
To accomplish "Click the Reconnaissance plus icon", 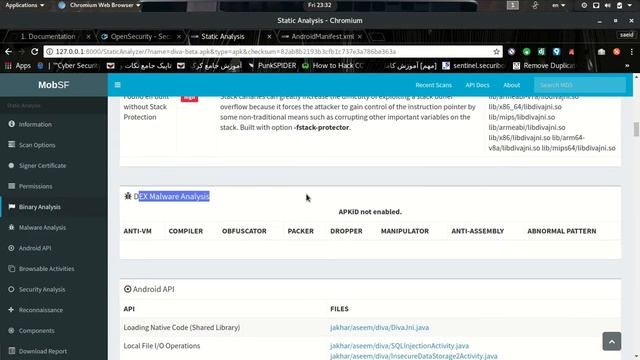I will click(x=11, y=310).
